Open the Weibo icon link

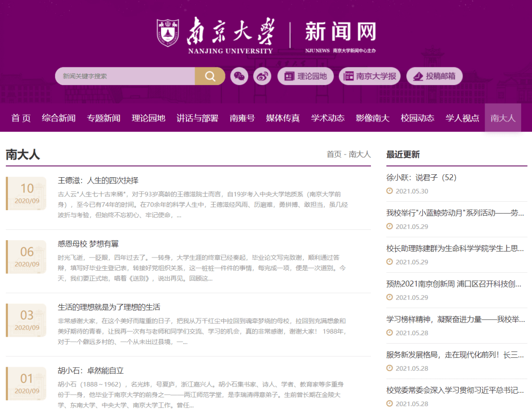[262, 76]
